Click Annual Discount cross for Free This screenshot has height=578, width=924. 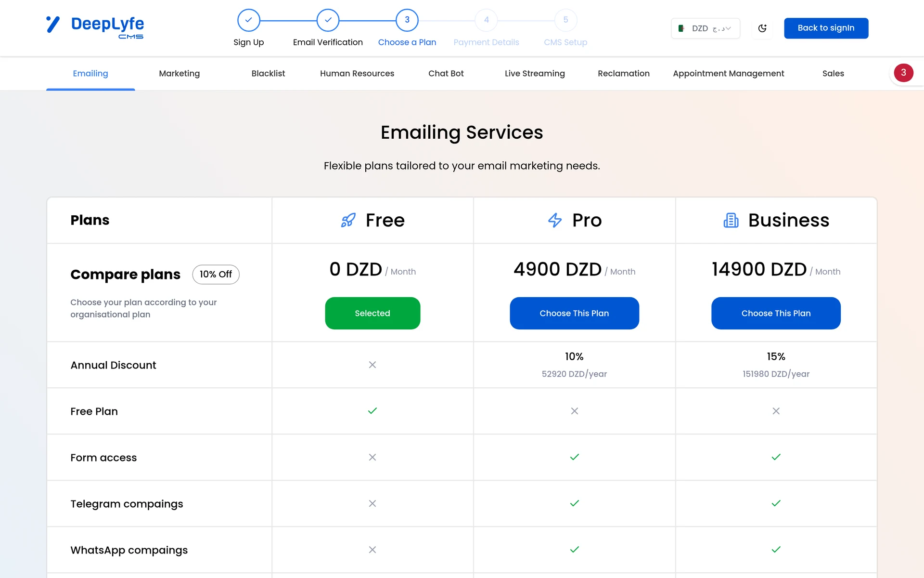[x=372, y=365]
